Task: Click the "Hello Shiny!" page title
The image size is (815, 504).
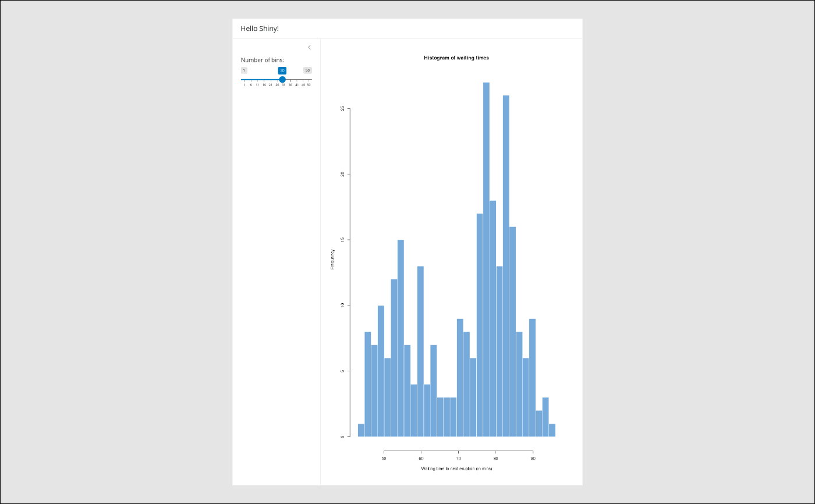Action: pos(260,29)
